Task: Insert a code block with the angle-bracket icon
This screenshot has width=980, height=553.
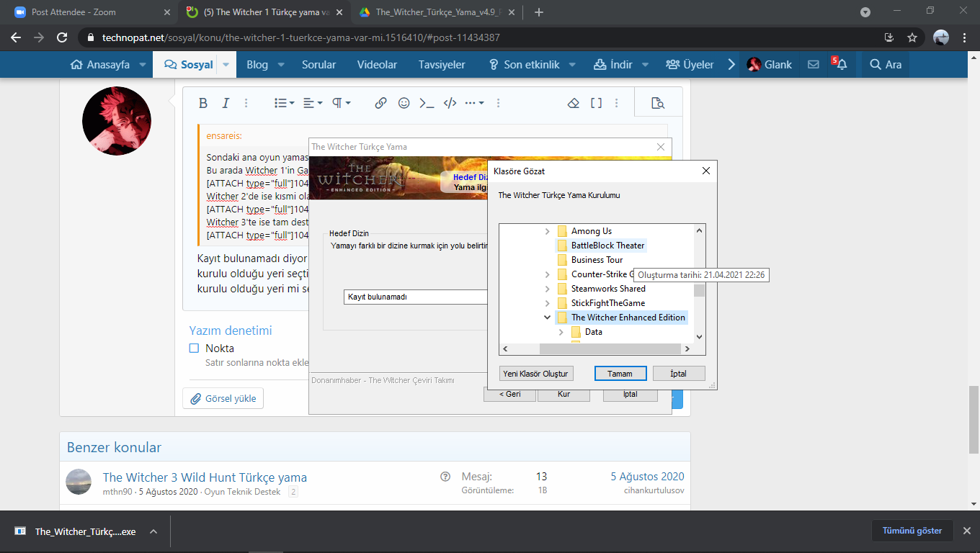Action: pyautogui.click(x=450, y=103)
